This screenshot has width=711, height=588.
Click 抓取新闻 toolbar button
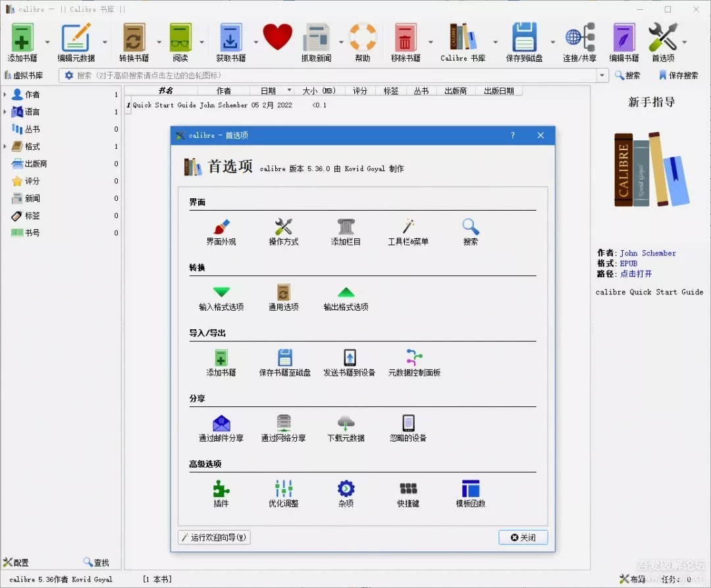click(x=316, y=42)
